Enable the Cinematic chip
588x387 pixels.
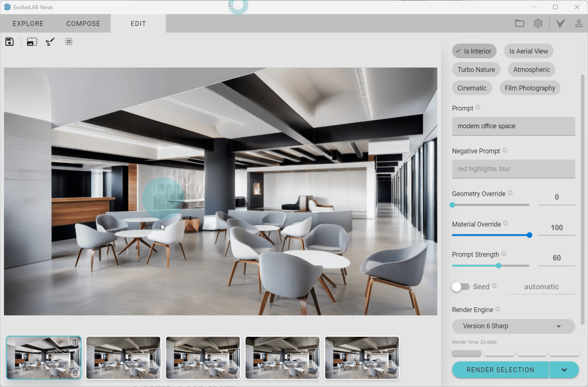click(x=472, y=88)
